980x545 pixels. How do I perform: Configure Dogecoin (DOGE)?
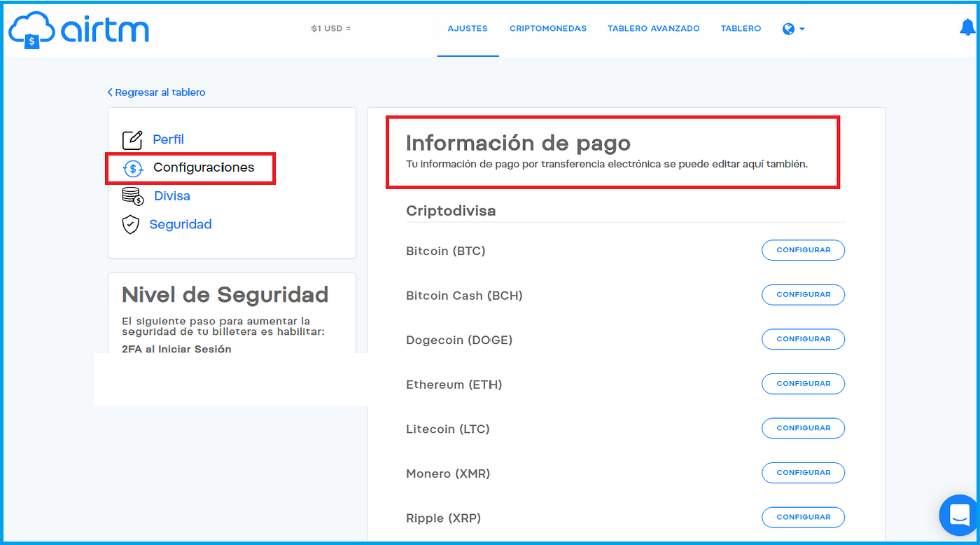pos(803,339)
